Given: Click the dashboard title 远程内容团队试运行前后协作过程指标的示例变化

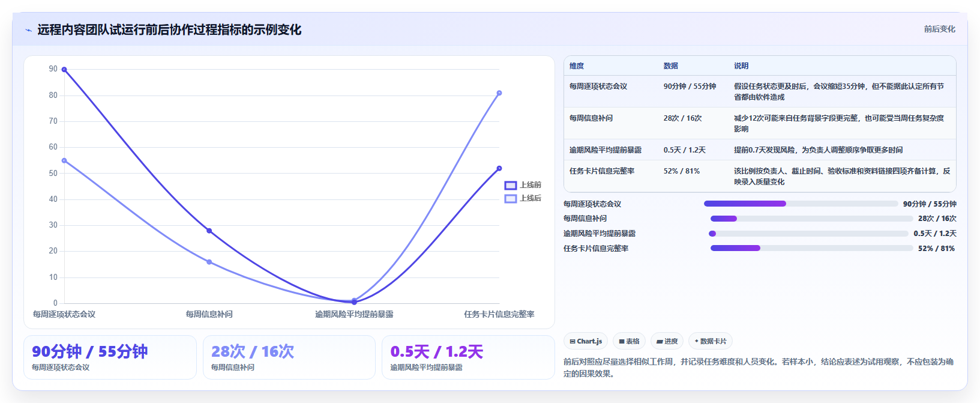Looking at the screenshot, I should [x=169, y=29].
